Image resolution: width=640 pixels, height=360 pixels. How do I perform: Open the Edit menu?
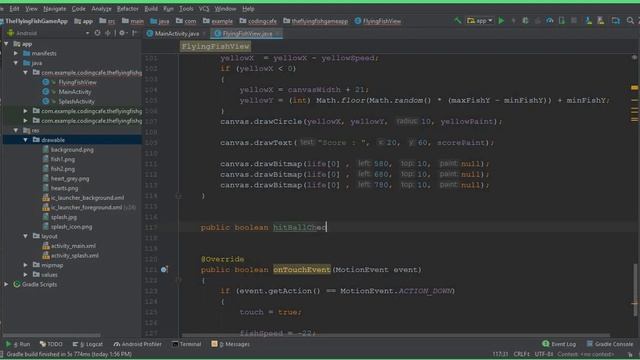tap(14, 8)
